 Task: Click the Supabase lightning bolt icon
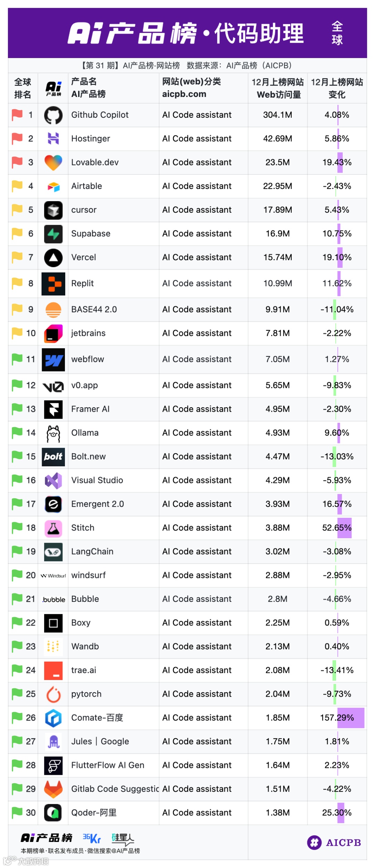53,234
